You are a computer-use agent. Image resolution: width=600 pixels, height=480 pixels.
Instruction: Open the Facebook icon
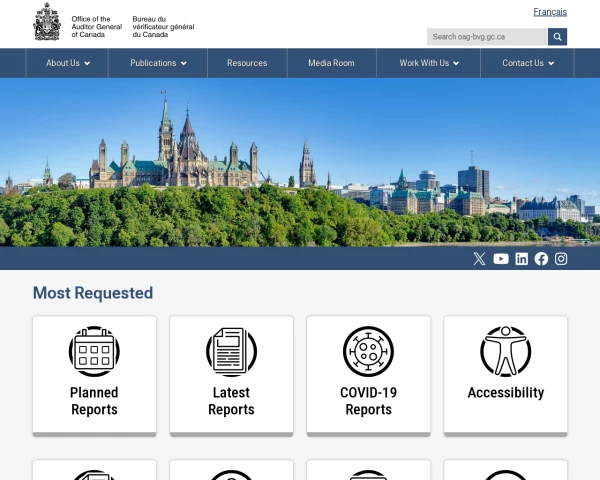(541, 259)
